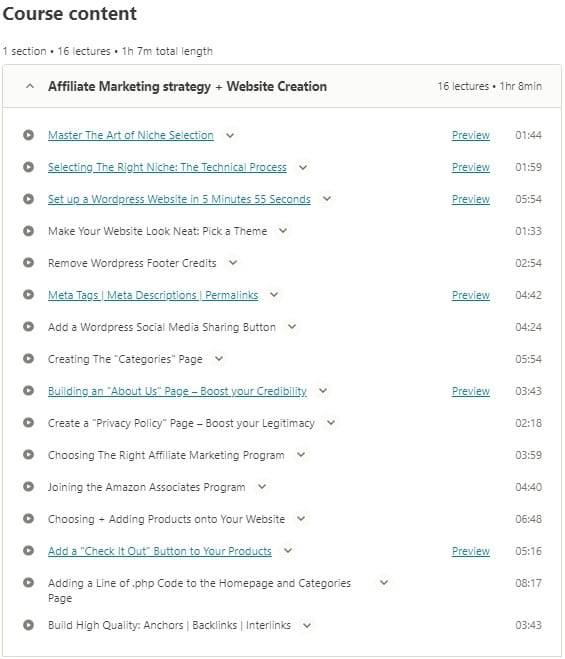This screenshot has height=659, width=565.
Task: Expand details for Make Your Website Look Neat
Action: click(x=283, y=231)
